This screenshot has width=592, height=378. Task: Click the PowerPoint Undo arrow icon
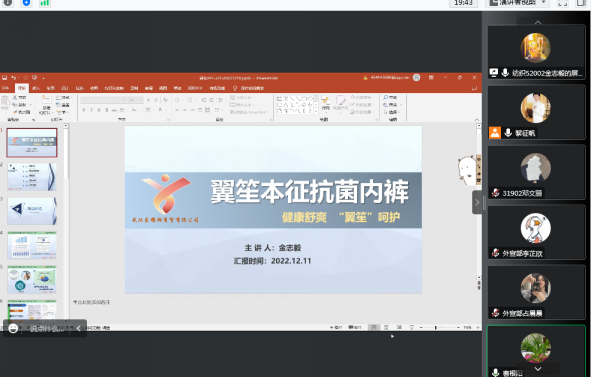click(x=14, y=78)
